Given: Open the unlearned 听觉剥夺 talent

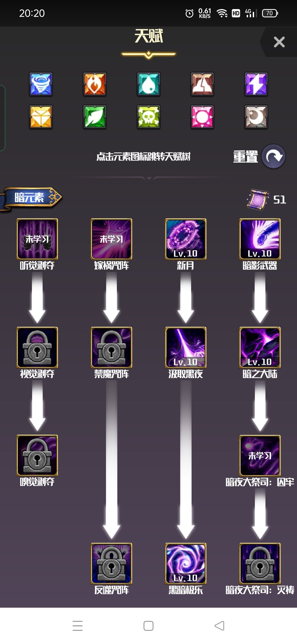Looking at the screenshot, I should tap(37, 239).
